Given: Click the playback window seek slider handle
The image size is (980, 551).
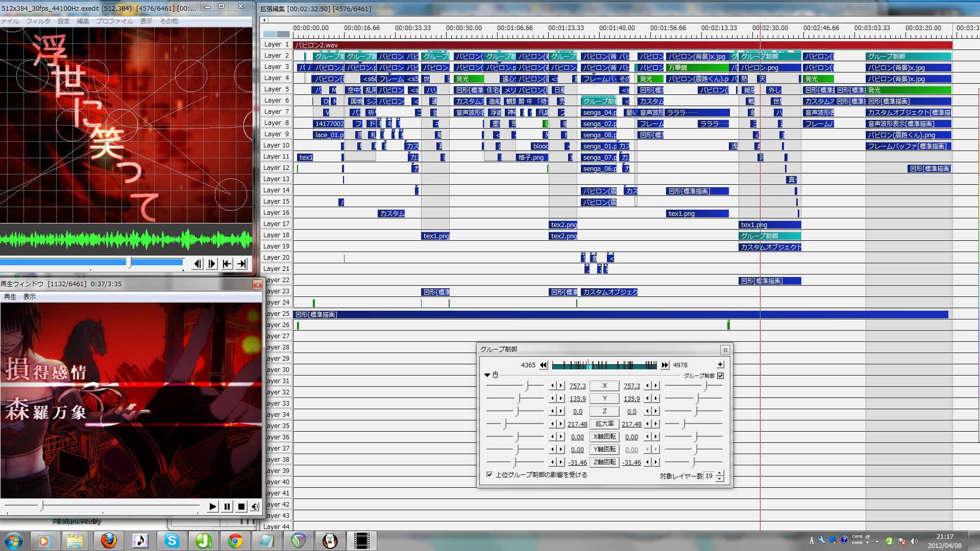Looking at the screenshot, I should [42, 506].
